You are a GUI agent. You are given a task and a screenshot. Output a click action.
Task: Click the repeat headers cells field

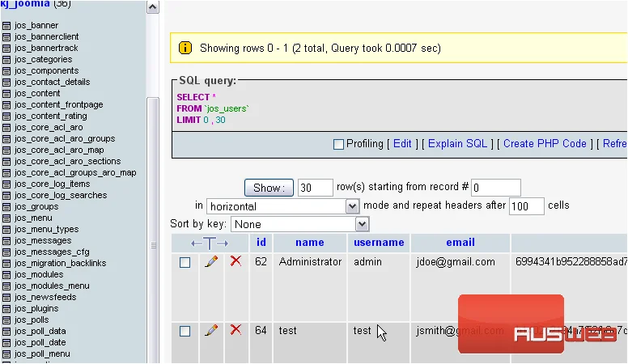[x=526, y=206]
